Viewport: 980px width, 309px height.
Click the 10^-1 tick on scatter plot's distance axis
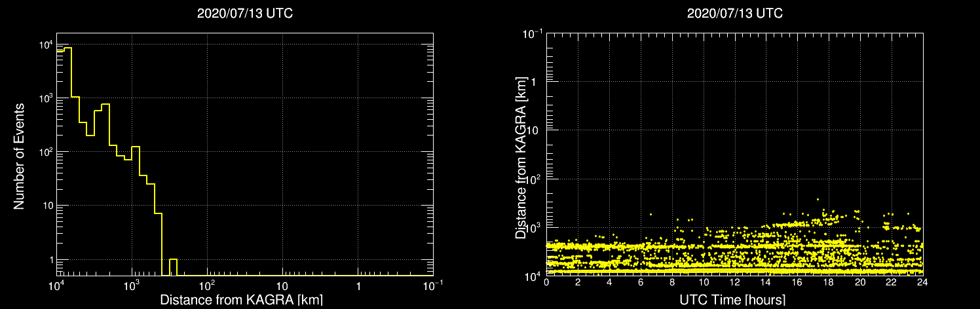click(532, 33)
